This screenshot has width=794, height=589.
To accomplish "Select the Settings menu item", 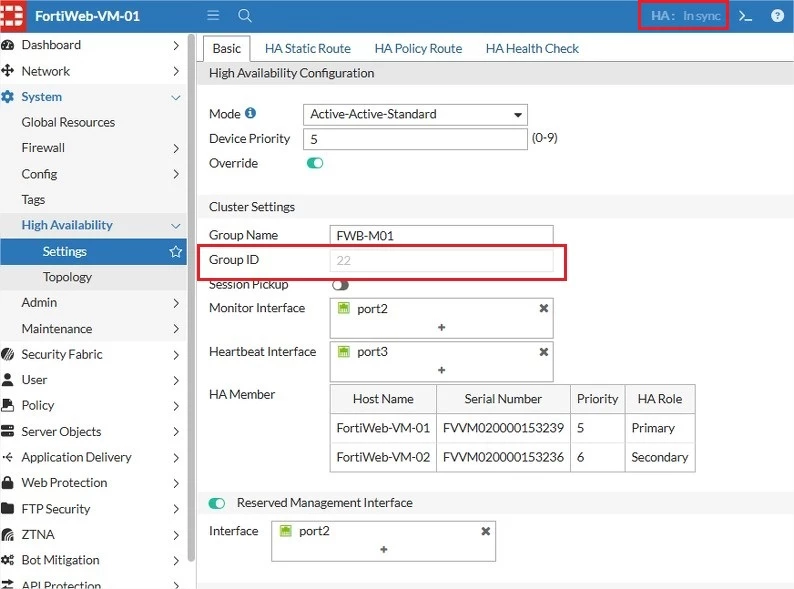I will pos(93,251).
